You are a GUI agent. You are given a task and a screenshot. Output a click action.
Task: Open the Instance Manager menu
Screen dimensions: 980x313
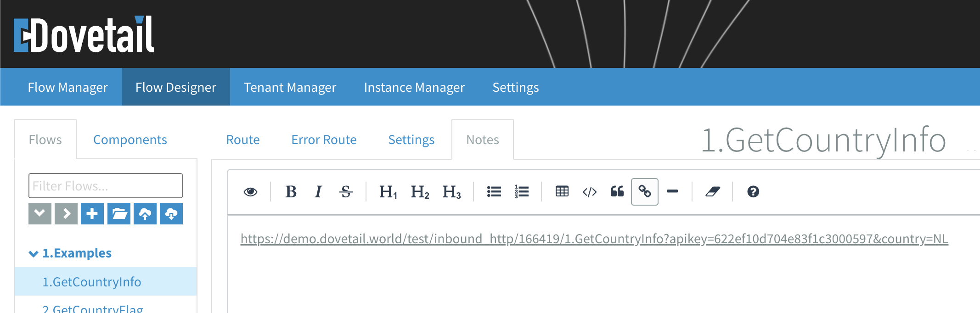click(414, 87)
